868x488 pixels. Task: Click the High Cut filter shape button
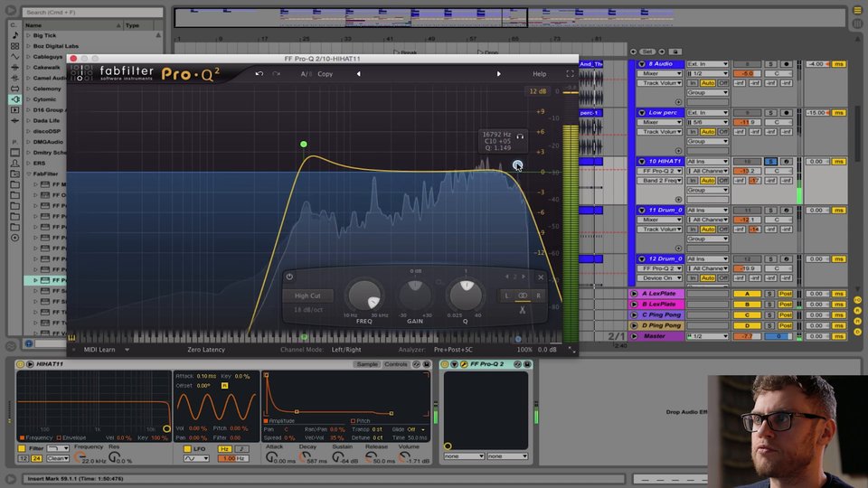(307, 296)
